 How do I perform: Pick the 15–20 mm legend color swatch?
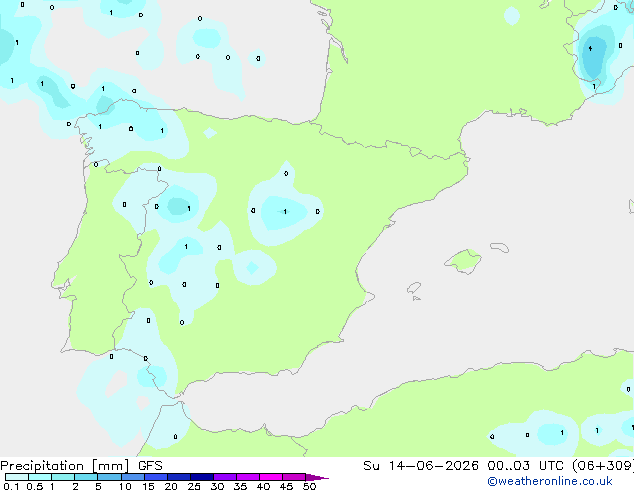pos(156,477)
